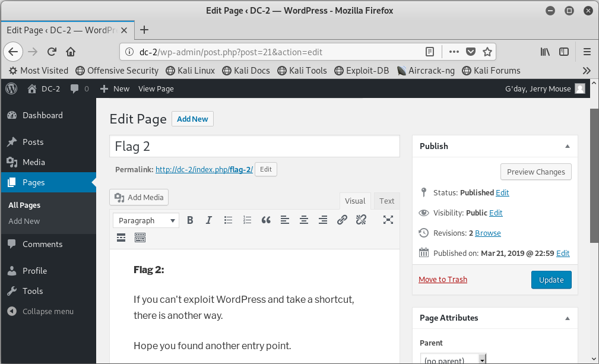The height and width of the screenshot is (364, 599).
Task: Open Firefox library view
Action: point(545,52)
